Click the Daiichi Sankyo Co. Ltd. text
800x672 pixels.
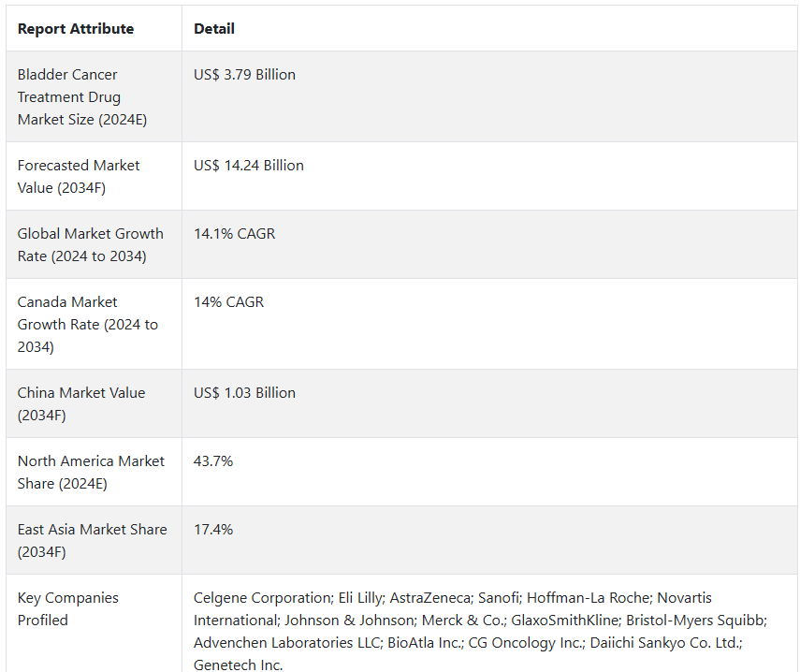pos(666,643)
